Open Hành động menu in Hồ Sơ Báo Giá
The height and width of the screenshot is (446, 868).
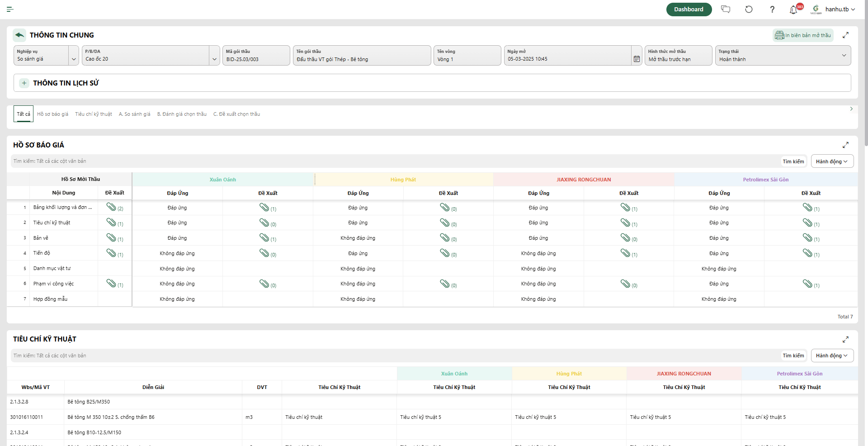click(832, 161)
